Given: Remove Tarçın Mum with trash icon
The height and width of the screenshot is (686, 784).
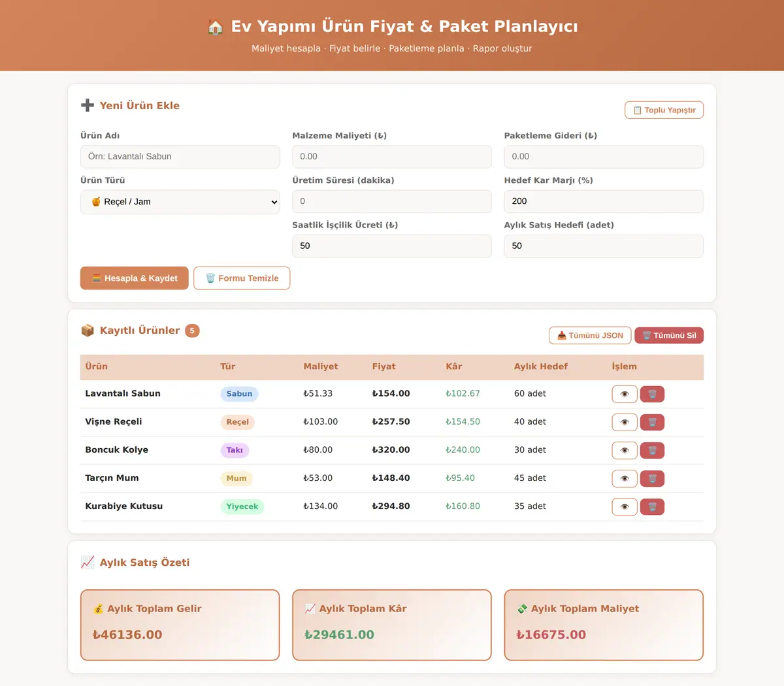Looking at the screenshot, I should tap(652, 478).
